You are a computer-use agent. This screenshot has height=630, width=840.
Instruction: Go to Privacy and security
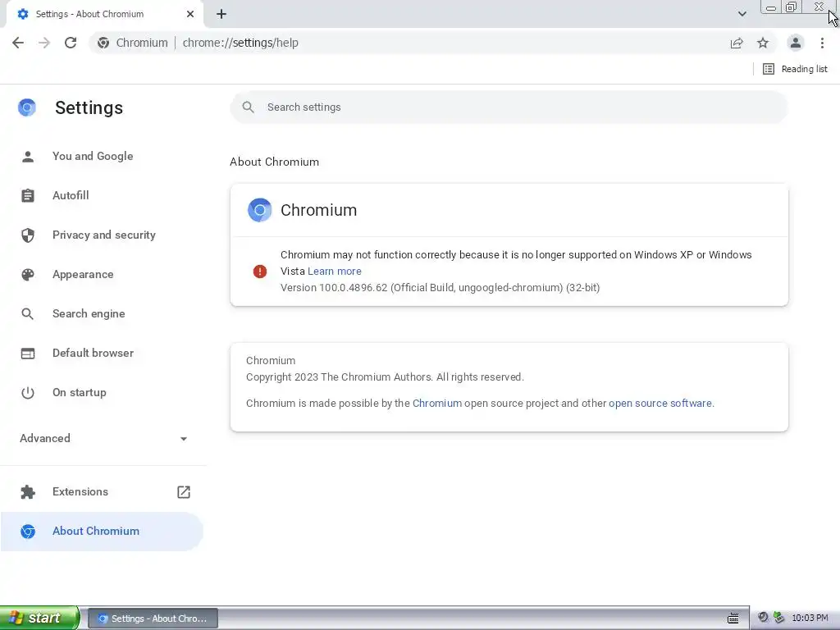tap(102, 235)
